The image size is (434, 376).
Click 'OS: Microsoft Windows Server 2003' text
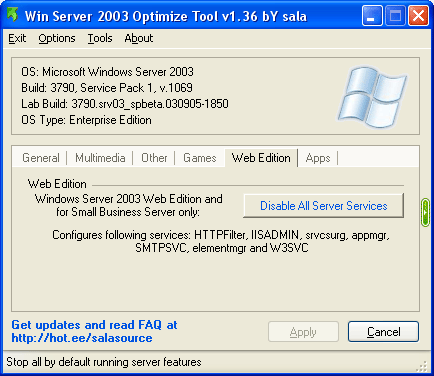(107, 72)
